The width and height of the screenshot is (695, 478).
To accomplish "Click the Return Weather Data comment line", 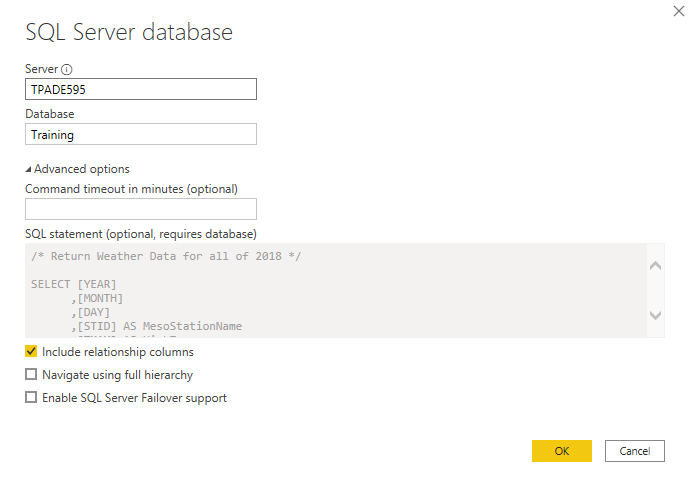I will pos(166,256).
